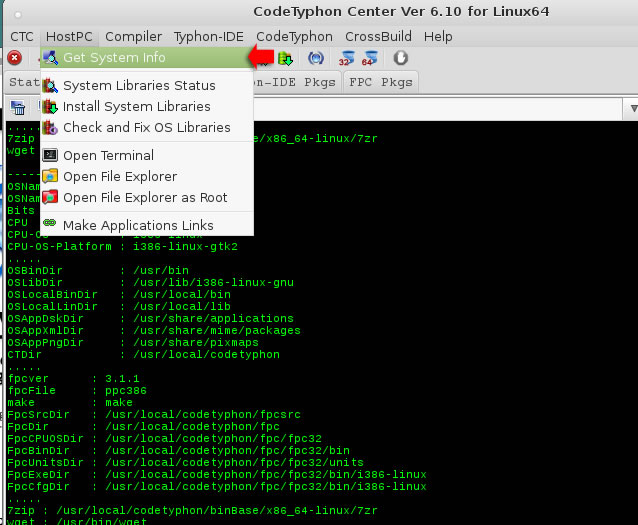Viewport: 638px width, 525px height.
Task: Click the red stop button in toolbar
Action: (15, 58)
